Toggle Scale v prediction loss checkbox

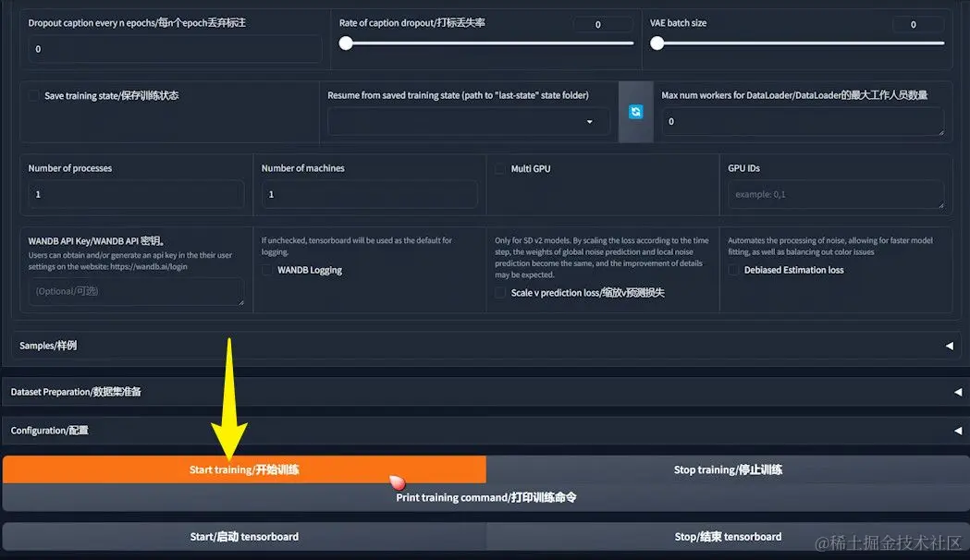pyautogui.click(x=500, y=293)
